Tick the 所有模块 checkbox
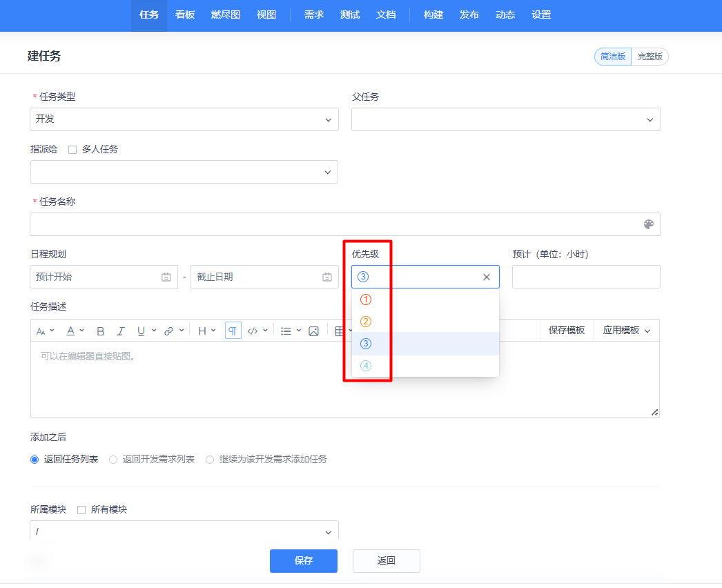Screen dimensions: 722x588 pos(81,510)
